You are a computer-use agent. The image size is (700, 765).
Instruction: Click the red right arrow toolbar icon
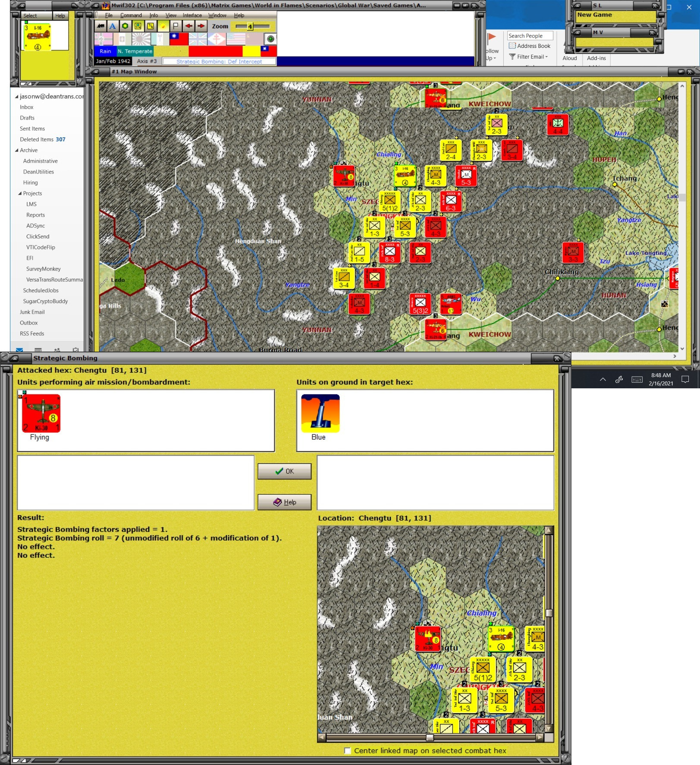pos(201,26)
